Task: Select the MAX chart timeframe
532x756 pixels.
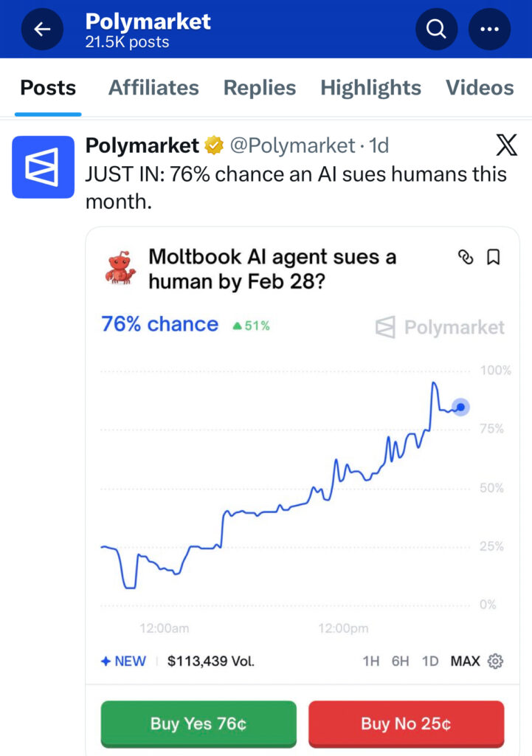Action: 465,661
